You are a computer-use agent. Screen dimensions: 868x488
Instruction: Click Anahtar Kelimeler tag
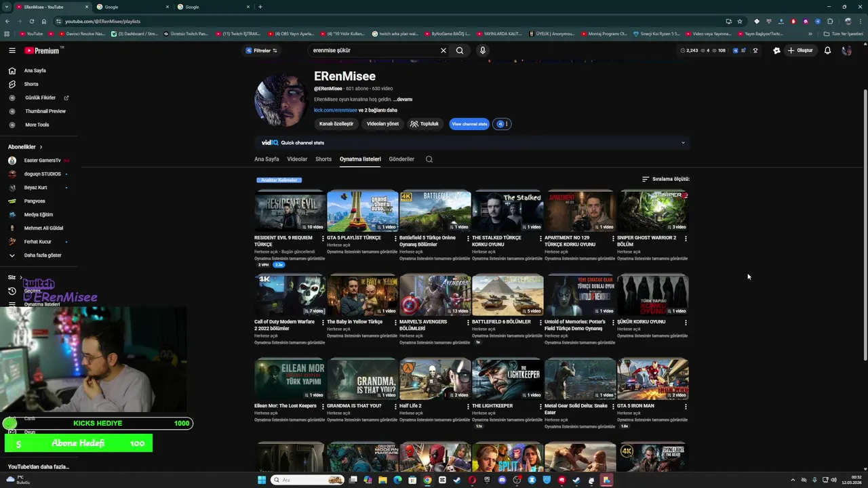279,180
